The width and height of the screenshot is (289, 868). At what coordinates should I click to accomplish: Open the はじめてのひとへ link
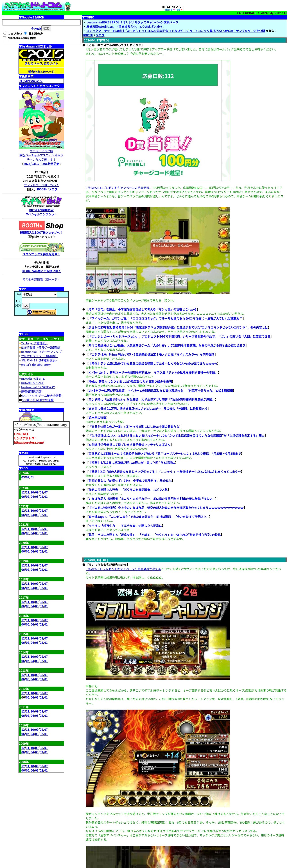pos(31,81)
